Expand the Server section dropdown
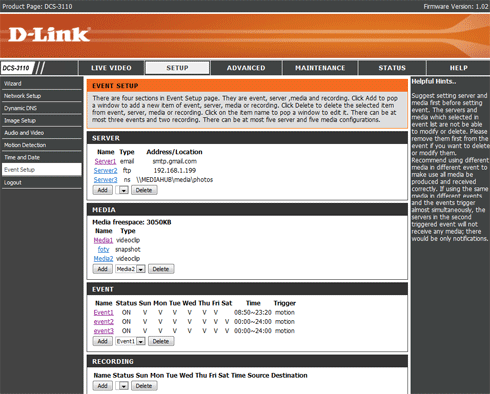This screenshot has height=394, width=490. [x=122, y=190]
